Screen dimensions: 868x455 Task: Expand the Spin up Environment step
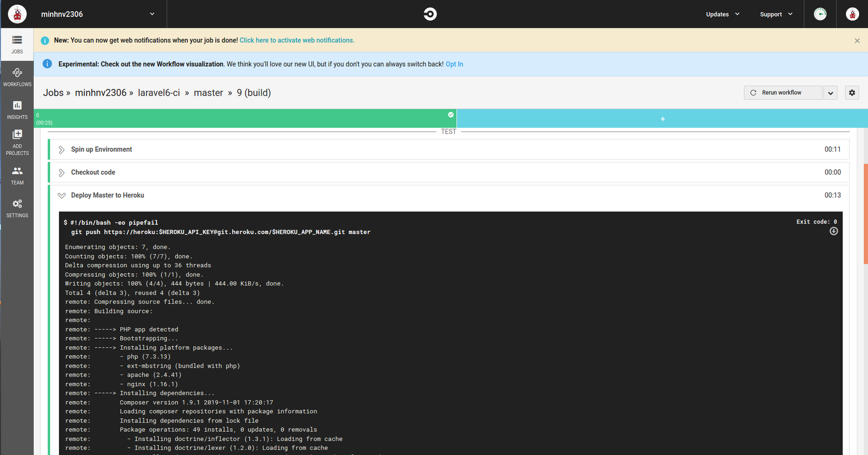coord(62,150)
